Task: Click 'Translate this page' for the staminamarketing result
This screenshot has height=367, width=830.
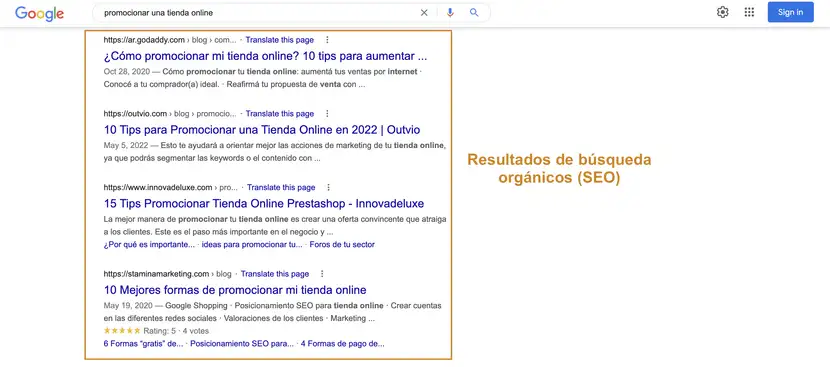Action: (275, 274)
